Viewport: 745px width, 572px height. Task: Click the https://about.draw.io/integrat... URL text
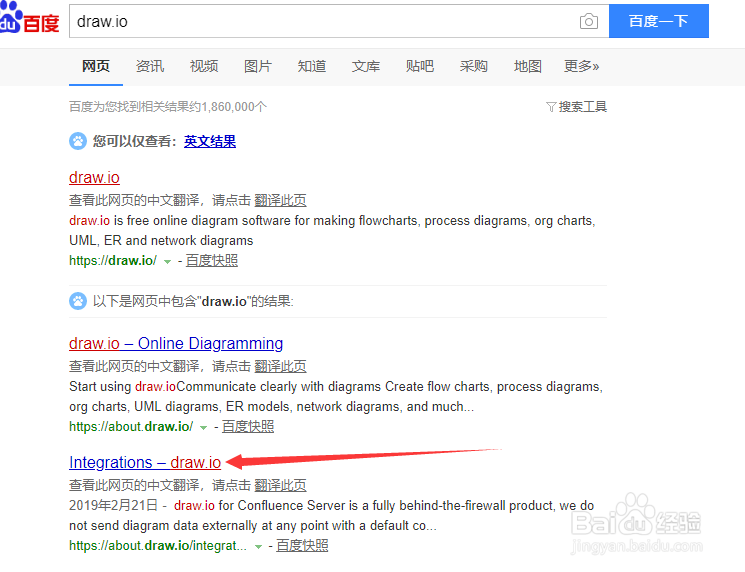[158, 545]
